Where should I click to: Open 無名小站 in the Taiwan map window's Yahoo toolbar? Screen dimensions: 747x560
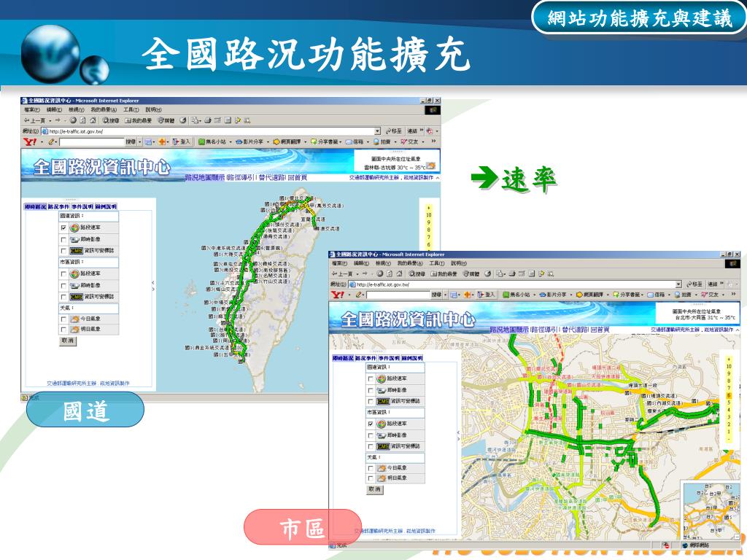pos(212,141)
